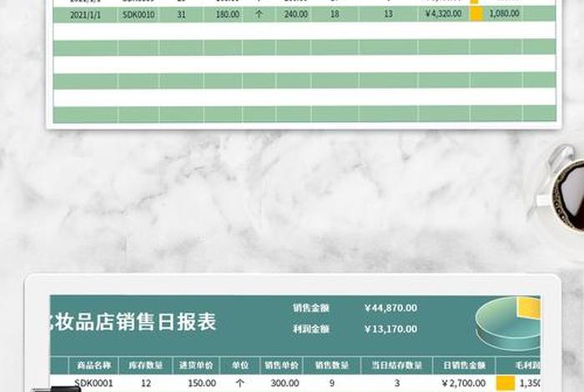Select cell SDK0001
584x392 pixels.
tap(93, 383)
